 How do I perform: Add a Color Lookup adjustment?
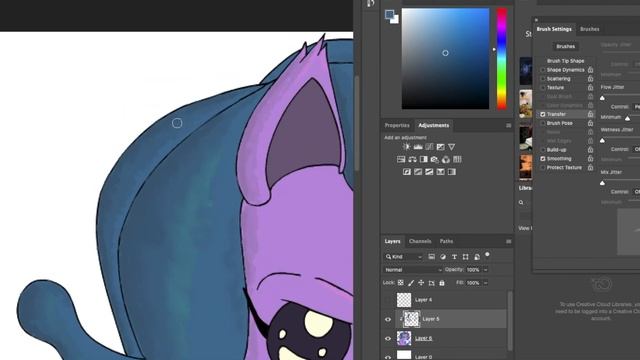(457, 160)
